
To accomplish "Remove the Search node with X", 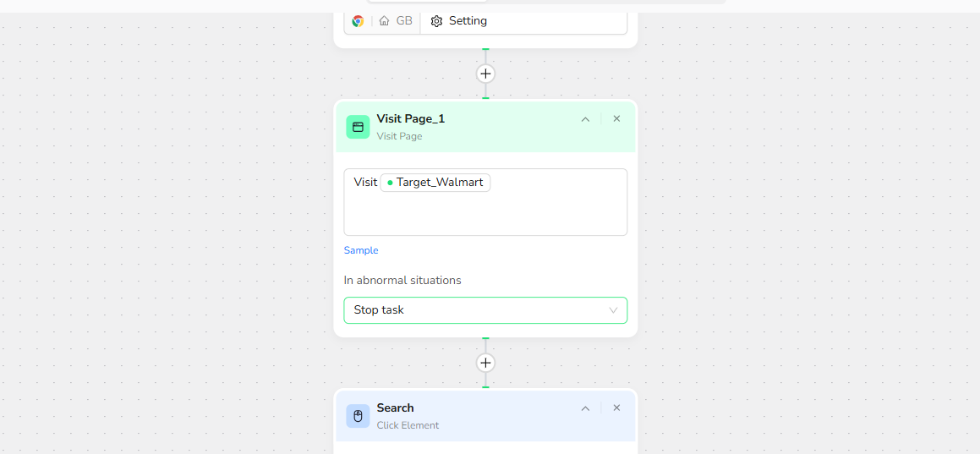I will tap(616, 408).
